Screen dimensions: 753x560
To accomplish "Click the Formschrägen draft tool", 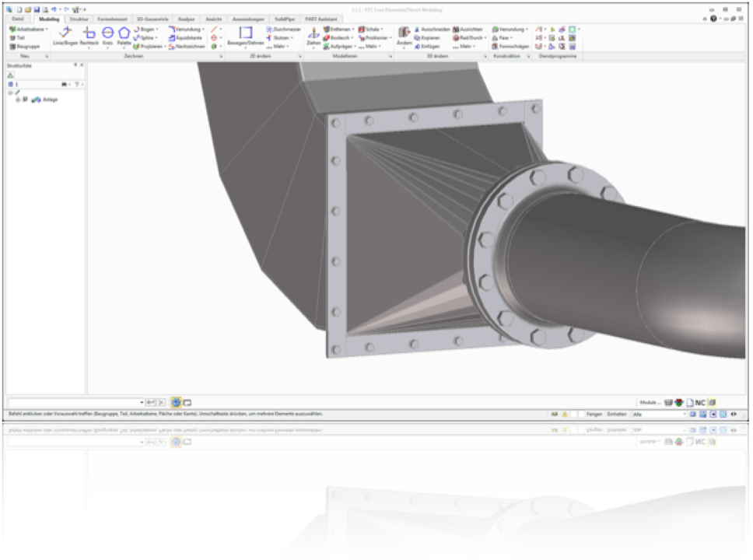I will pos(510,47).
